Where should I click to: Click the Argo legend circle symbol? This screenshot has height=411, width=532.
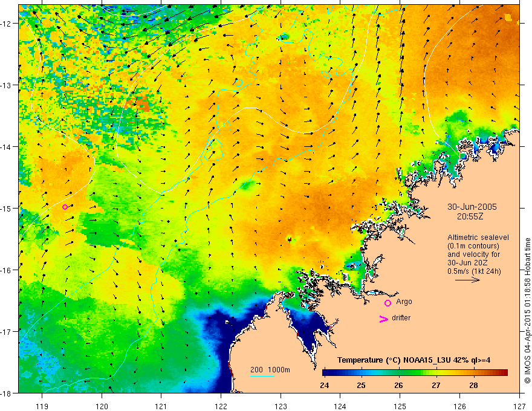[x=388, y=303]
